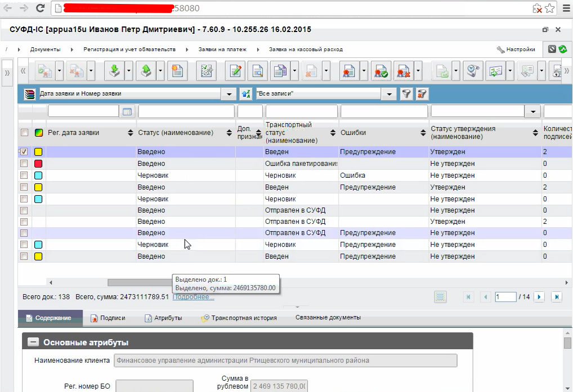Clear filter using funnel with red cross
Screen dimensions: 573x392
[x=422, y=94]
